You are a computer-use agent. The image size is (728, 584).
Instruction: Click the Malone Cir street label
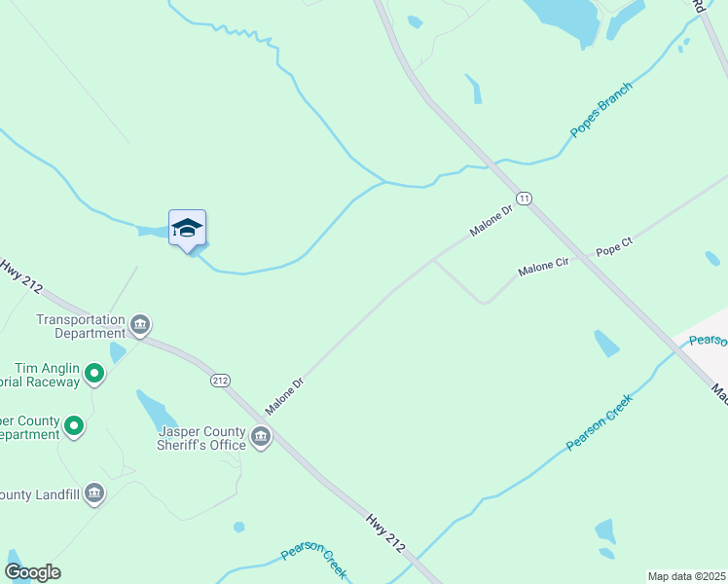tap(543, 267)
